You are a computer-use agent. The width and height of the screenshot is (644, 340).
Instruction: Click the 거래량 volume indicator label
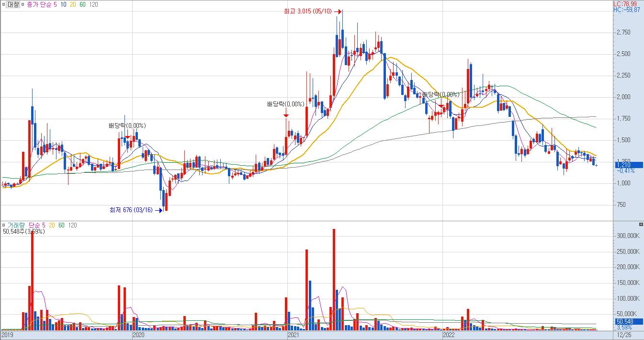coord(16,225)
